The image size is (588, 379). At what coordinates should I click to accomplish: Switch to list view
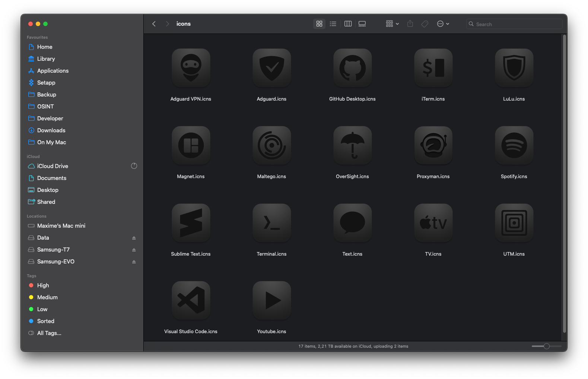point(333,24)
